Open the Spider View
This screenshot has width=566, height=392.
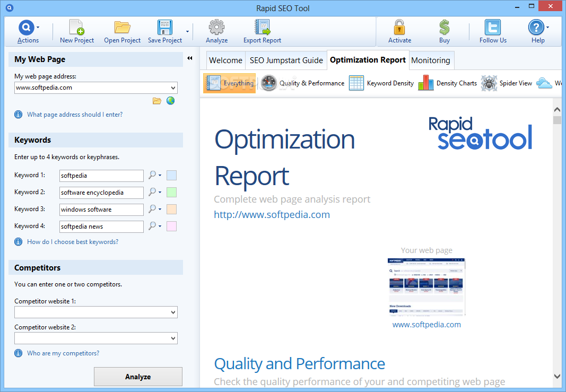coord(507,83)
